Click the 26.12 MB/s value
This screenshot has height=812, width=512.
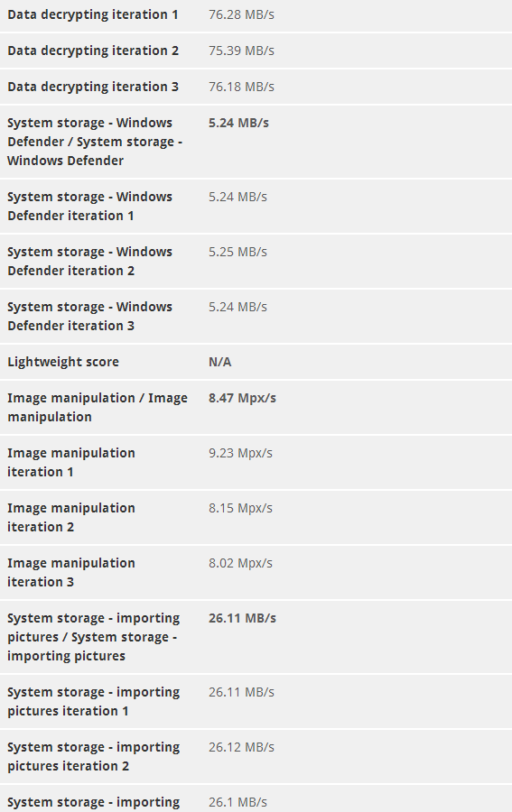coord(241,747)
